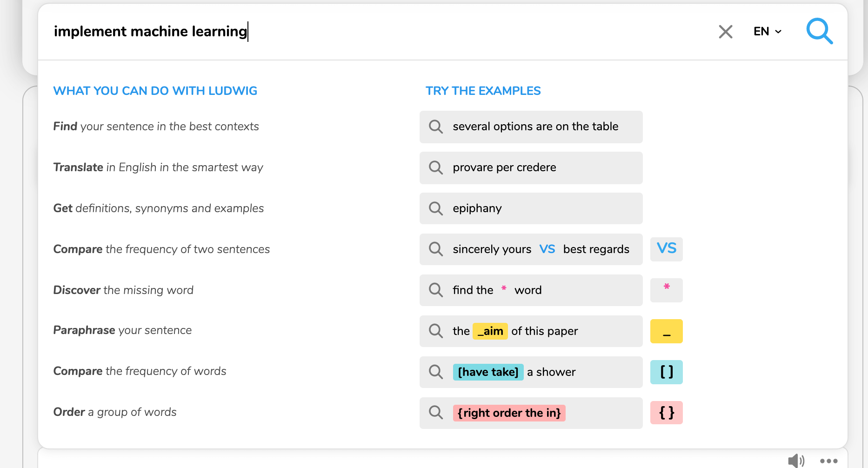
Task: Click the blue square brackets button
Action: (x=667, y=372)
